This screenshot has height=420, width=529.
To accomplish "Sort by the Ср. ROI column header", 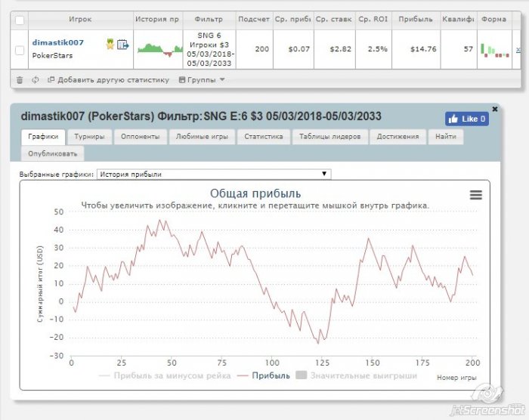I will 373,19.
